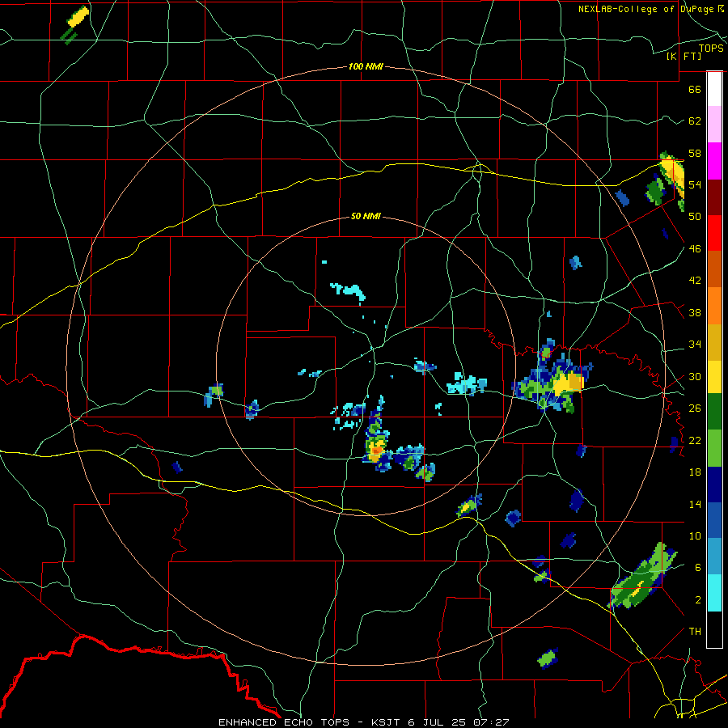Click the ENHANCED ECHO TOPS product title
The width and height of the screenshot is (728, 728).
point(284,722)
